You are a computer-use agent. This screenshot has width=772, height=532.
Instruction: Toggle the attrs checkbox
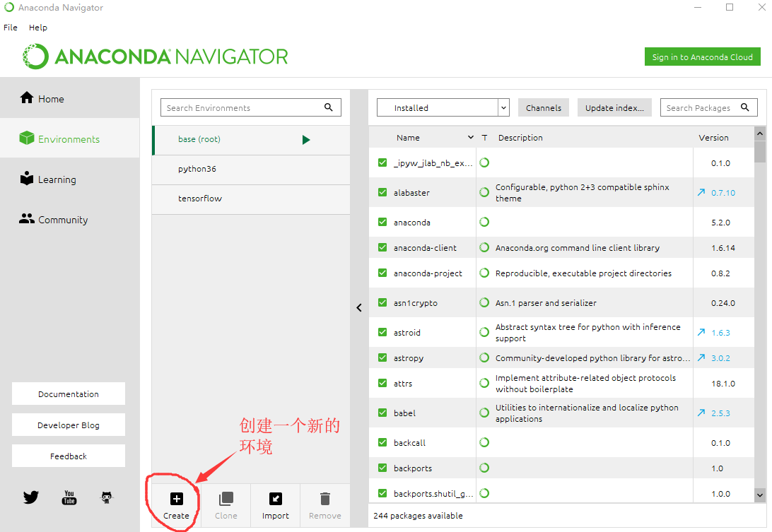(x=382, y=383)
